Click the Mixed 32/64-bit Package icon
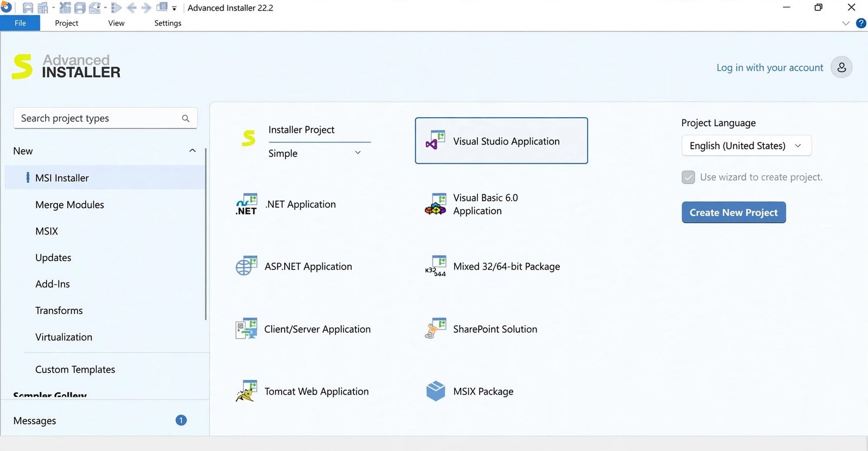This screenshot has width=868, height=451. [x=435, y=266]
